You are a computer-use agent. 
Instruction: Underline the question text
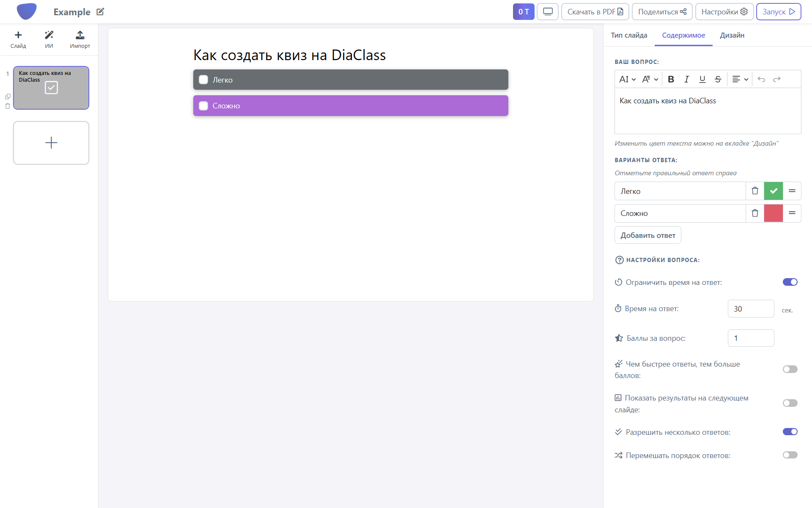[x=702, y=79]
